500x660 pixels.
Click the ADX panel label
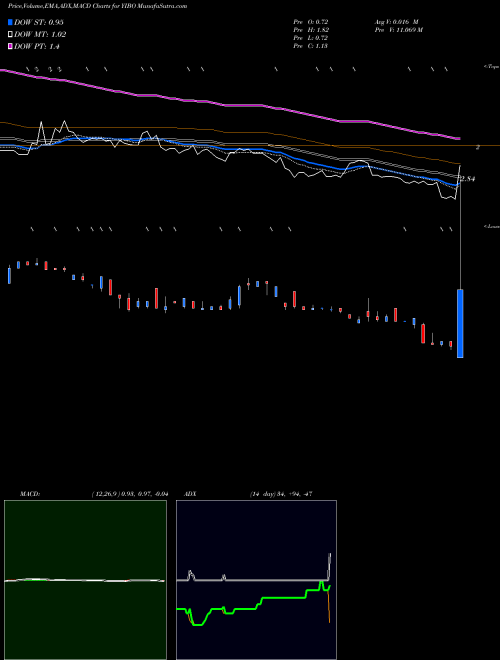click(x=190, y=494)
